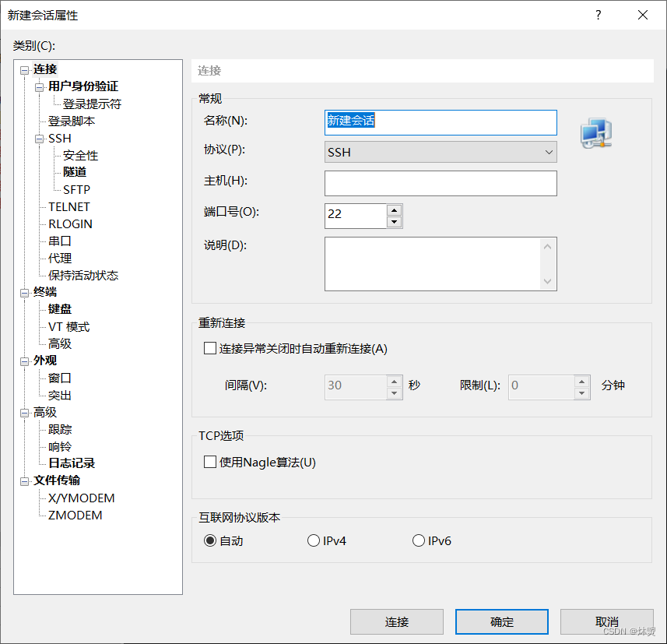Select the IPv4 radio button
Viewport: 667px width, 644px height.
coord(314,540)
